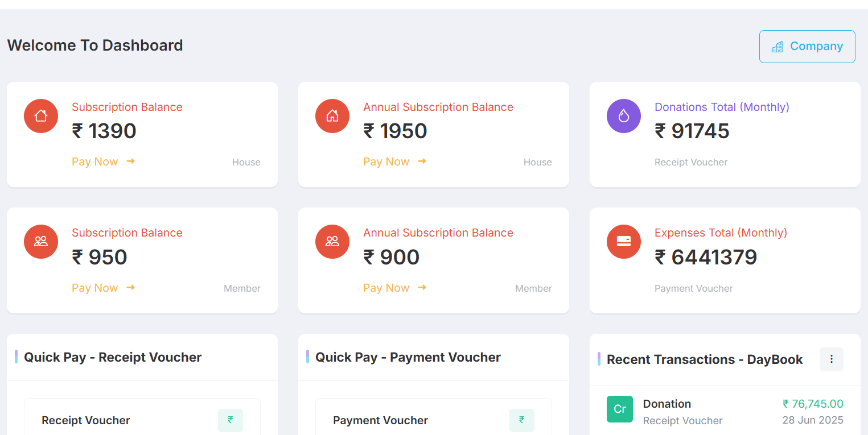Click the rupee icon beside Receipt Voucher
The image size is (868, 435).
pos(231,420)
